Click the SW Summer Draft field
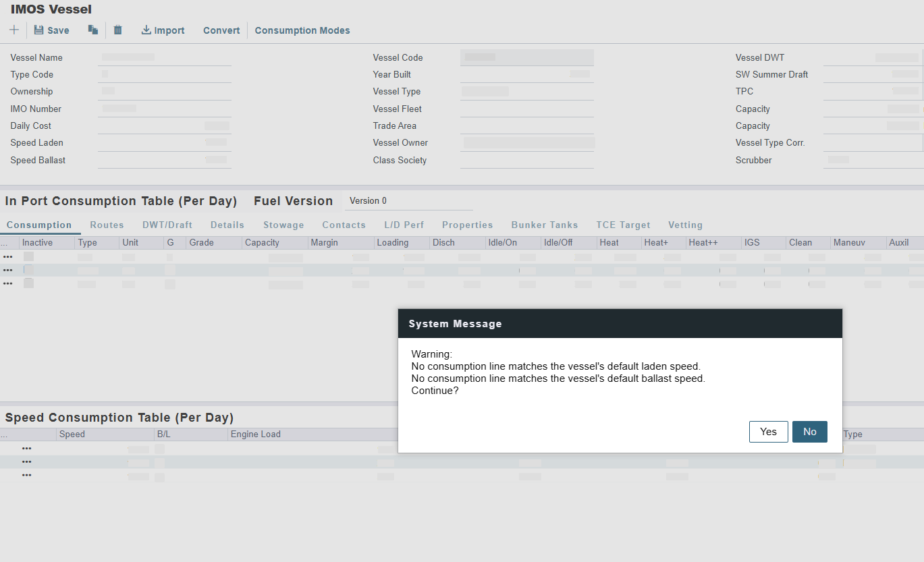This screenshot has width=924, height=562. 873,75
